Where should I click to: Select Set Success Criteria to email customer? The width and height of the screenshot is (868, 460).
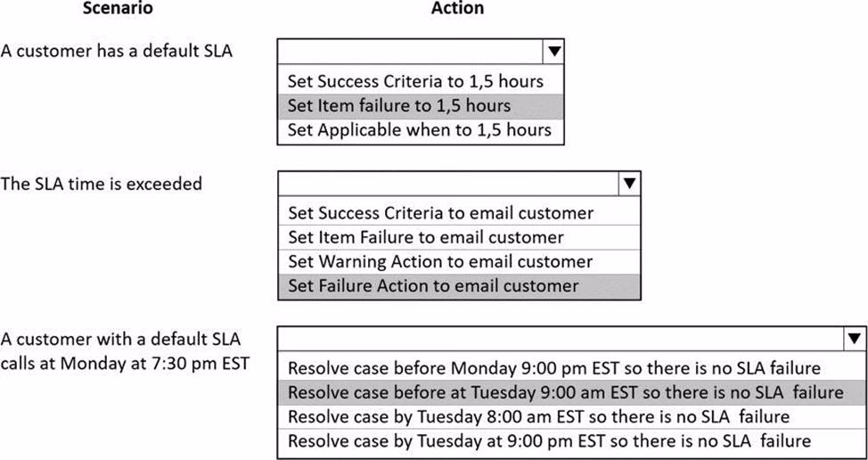(x=440, y=213)
